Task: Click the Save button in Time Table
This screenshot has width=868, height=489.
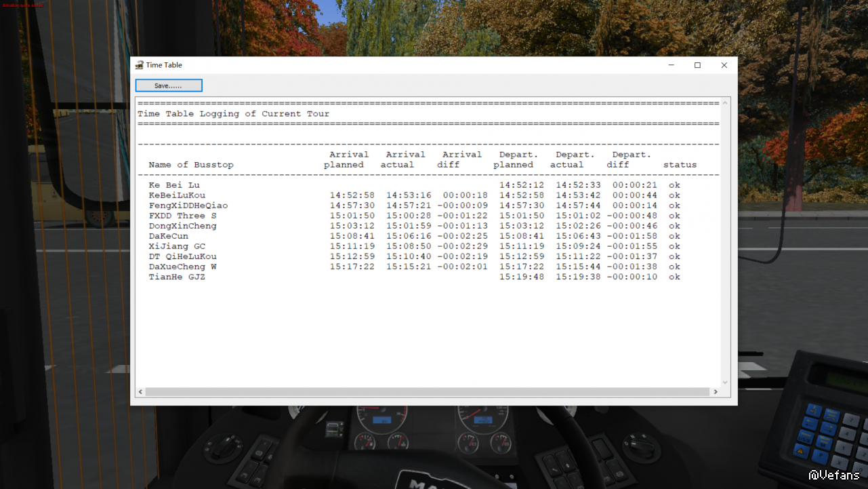Action: 169,85
